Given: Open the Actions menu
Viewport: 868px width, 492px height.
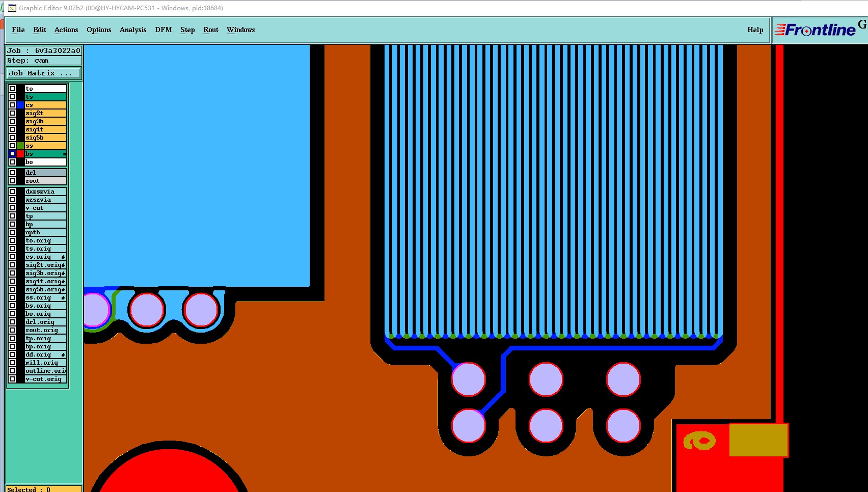Looking at the screenshot, I should point(66,30).
